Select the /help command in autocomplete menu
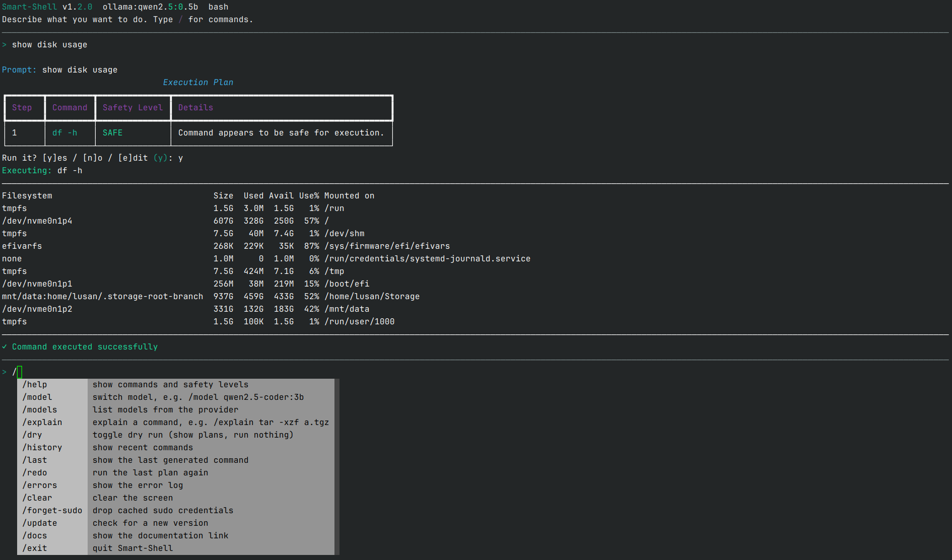This screenshot has height=560, width=952. [x=176, y=385]
